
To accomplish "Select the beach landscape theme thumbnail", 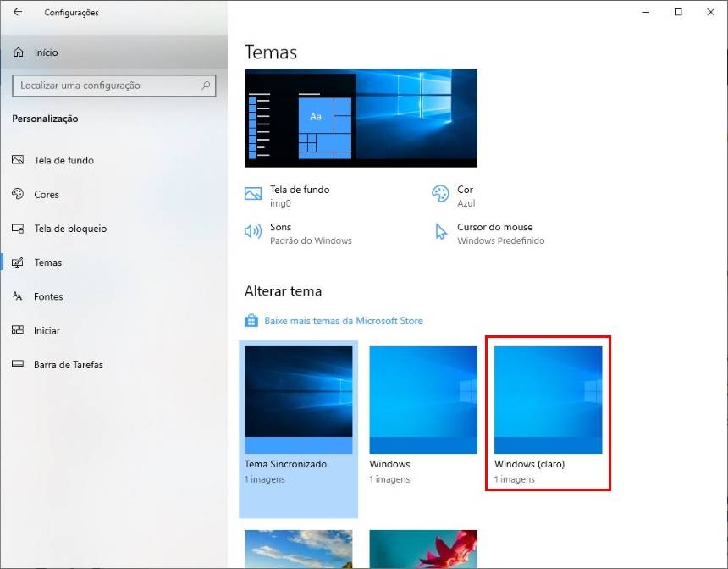I will [x=299, y=549].
